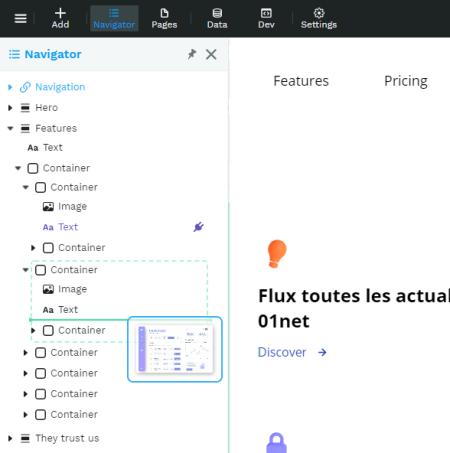Collapse the Features section

10,128
